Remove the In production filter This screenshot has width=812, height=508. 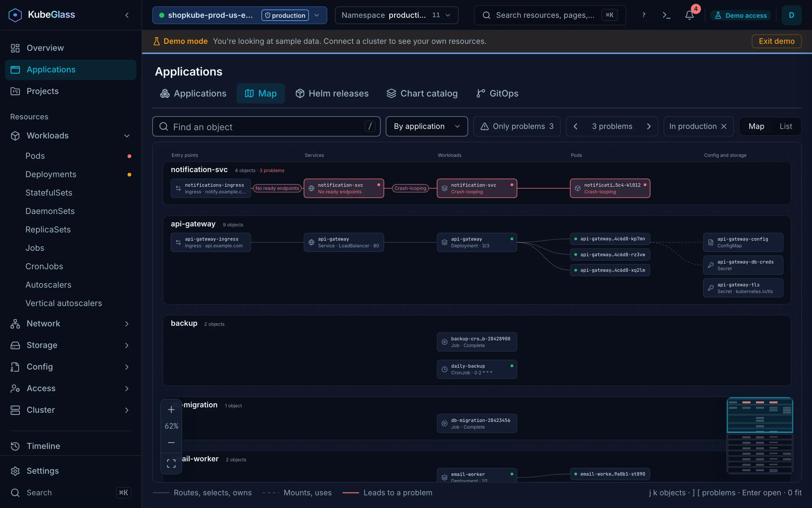[x=724, y=126]
